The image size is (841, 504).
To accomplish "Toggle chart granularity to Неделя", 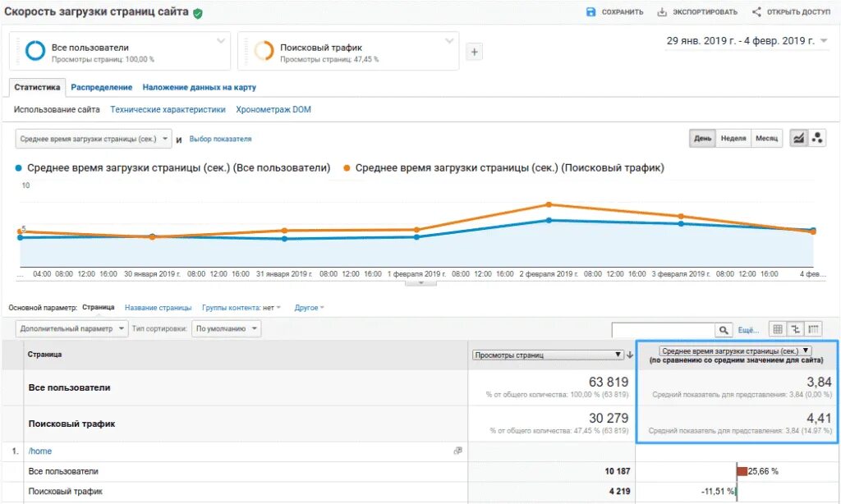I will [x=733, y=139].
